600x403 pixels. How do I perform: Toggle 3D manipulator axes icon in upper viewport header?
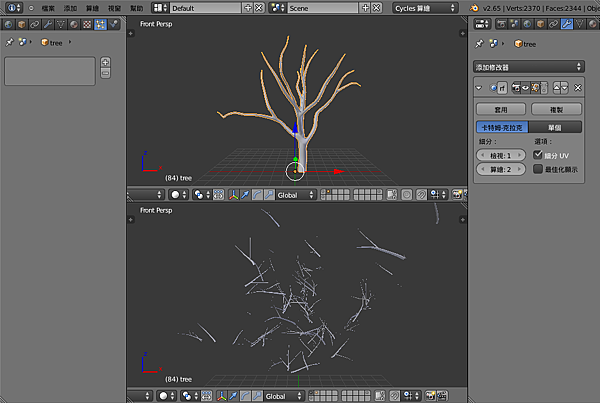(233, 195)
